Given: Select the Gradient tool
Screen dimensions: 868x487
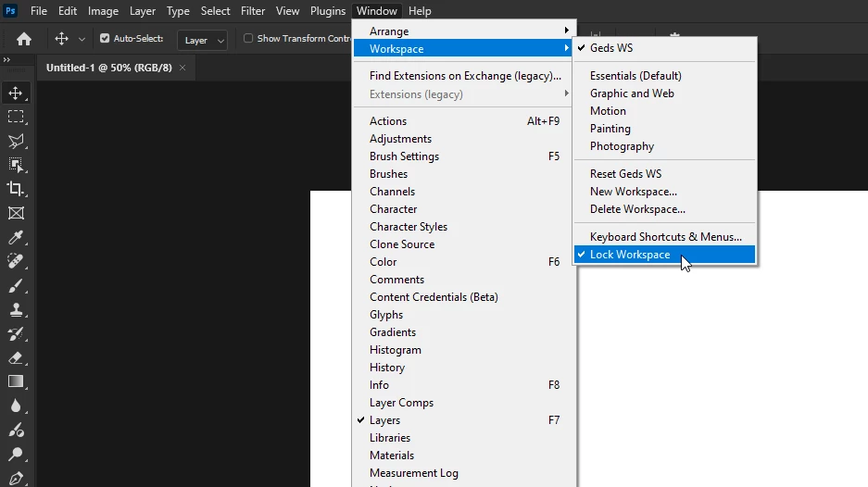Looking at the screenshot, I should pyautogui.click(x=16, y=381).
